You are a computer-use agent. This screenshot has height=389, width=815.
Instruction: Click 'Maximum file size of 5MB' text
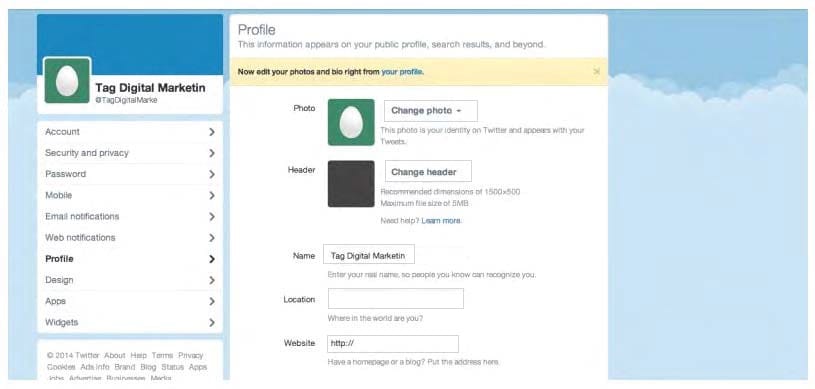click(x=424, y=203)
